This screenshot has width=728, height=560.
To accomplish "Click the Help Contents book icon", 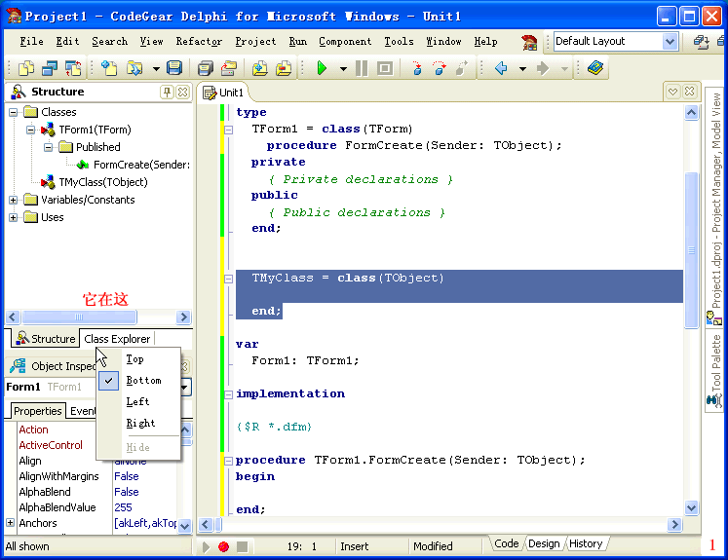I will click(x=595, y=69).
